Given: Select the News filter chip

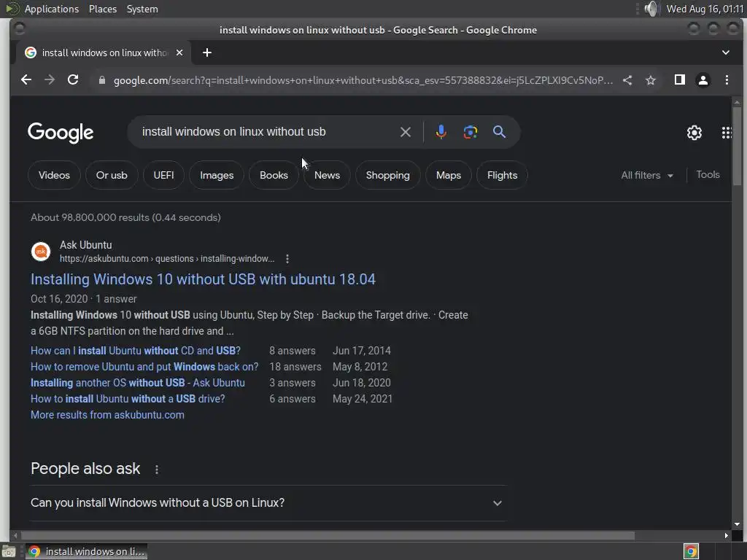Looking at the screenshot, I should [328, 175].
